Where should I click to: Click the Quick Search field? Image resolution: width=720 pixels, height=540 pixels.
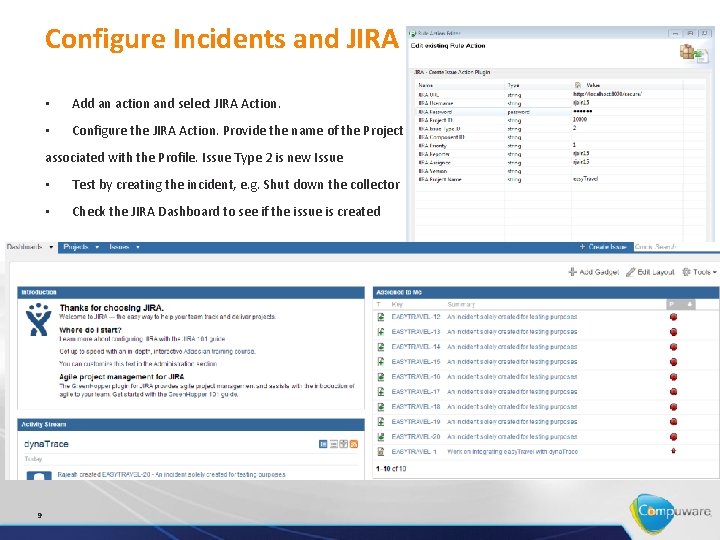(x=677, y=247)
